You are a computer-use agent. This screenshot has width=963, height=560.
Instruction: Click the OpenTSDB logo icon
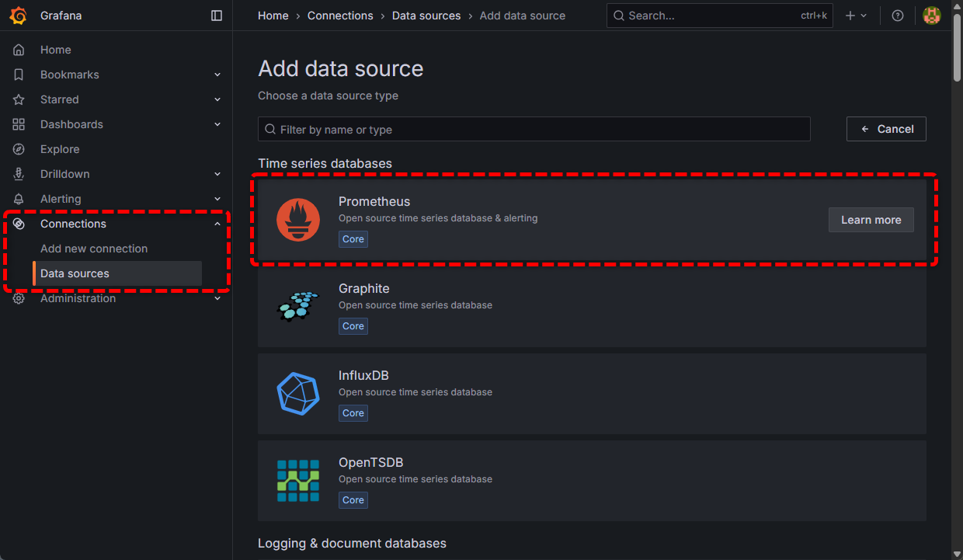[298, 481]
